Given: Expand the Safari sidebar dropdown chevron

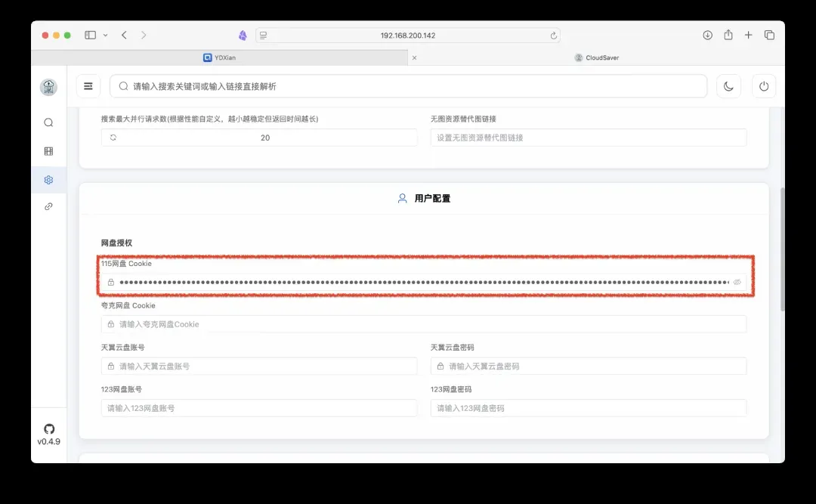Looking at the screenshot, I should [x=105, y=35].
